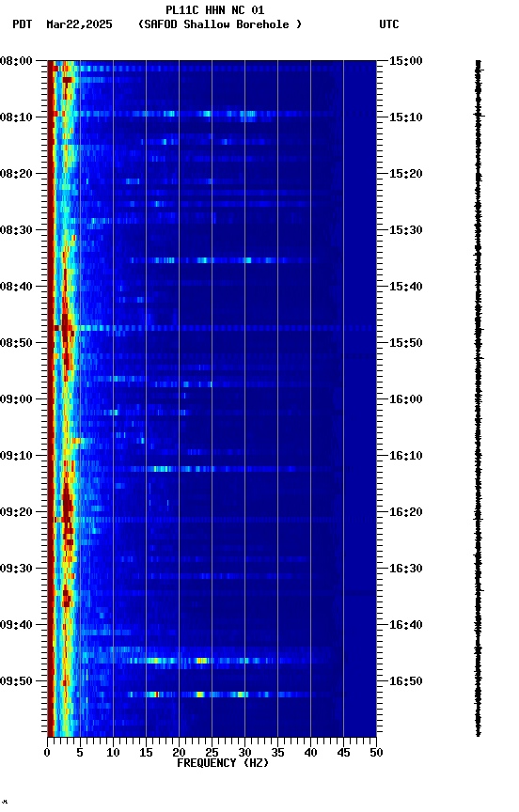
Task: Click the FREQUENCY (HZ) axis label
Action: 223,763
